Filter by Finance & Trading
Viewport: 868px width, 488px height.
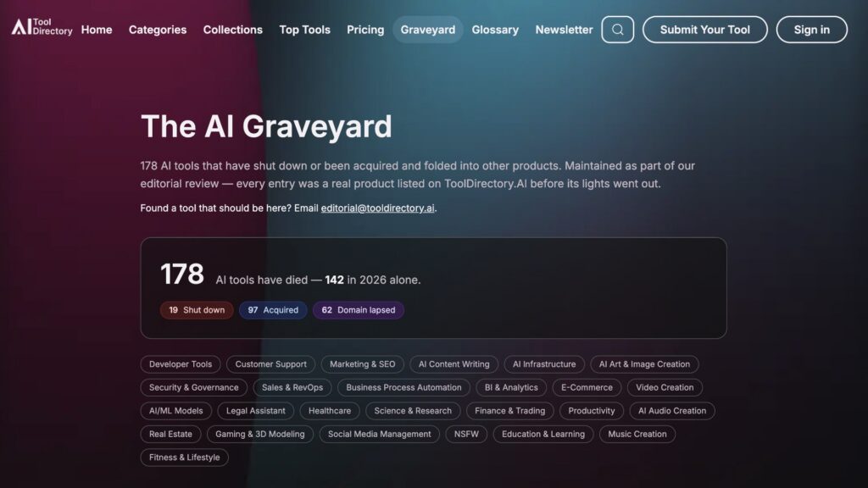point(509,411)
